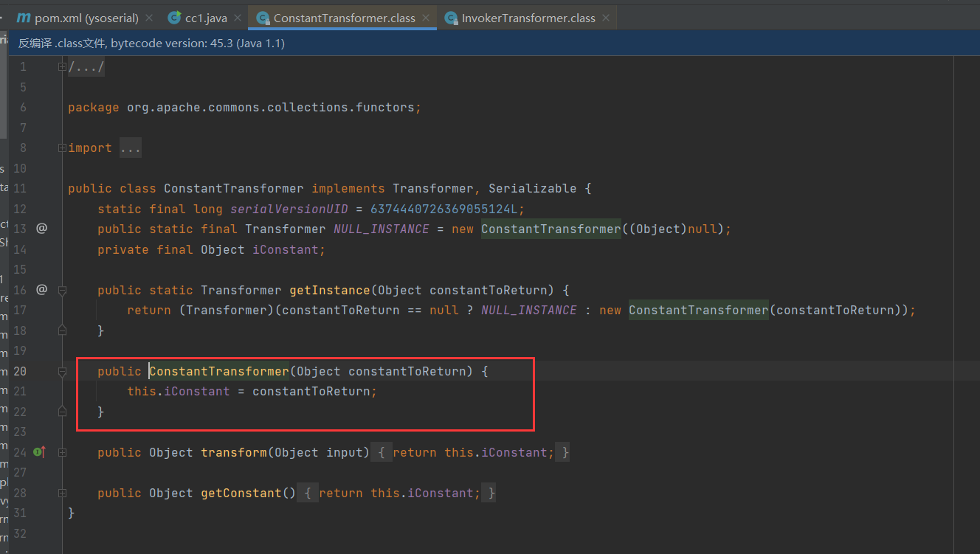980x554 pixels.
Task: Click line number 31 in the gutter
Action: coord(20,513)
